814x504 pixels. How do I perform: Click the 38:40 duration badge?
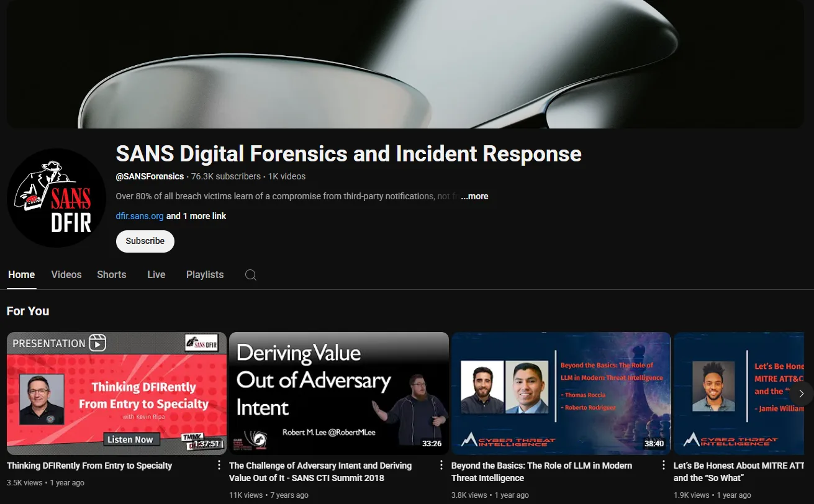[x=654, y=444]
